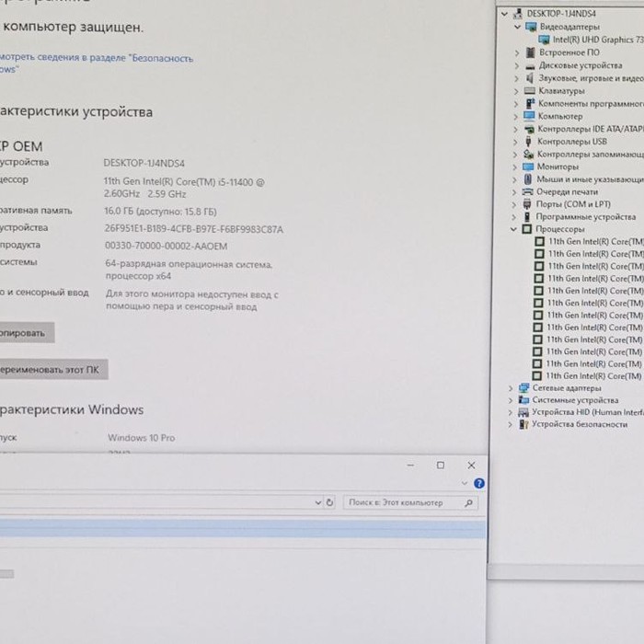Click the Компоненты программного software component icon

(530, 103)
